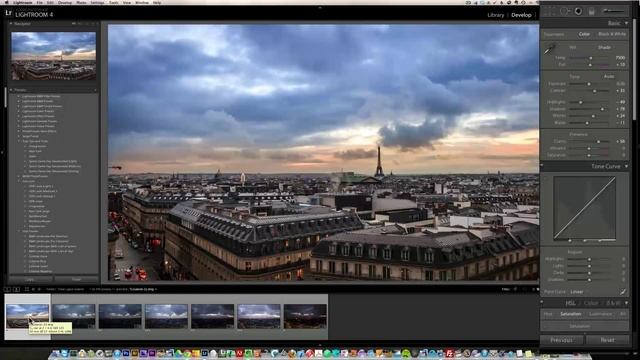This screenshot has height=360, width=640.
Task: Click the edit point curve icon
Action: click(622, 292)
